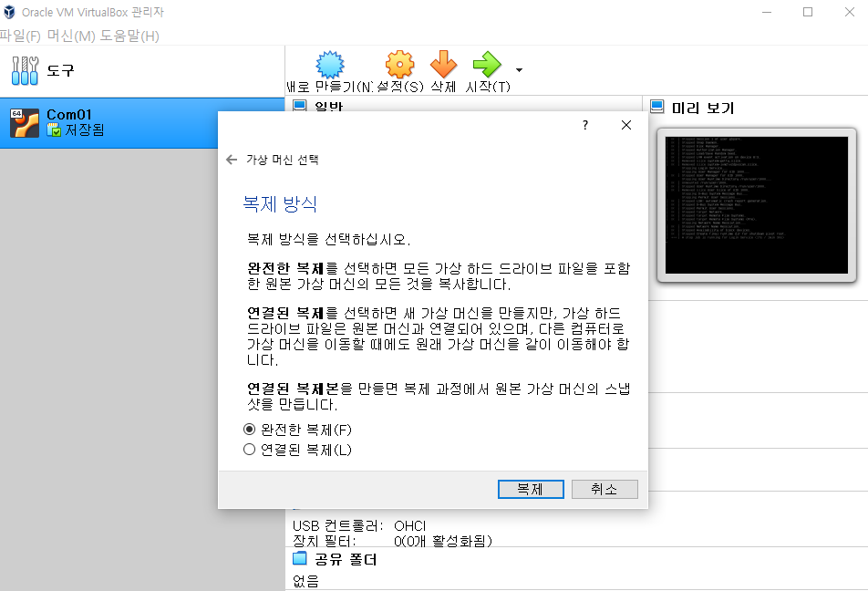This screenshot has width=868, height=591.
Task: Click the VirtualBox title bar icon
Action: click(x=9, y=12)
